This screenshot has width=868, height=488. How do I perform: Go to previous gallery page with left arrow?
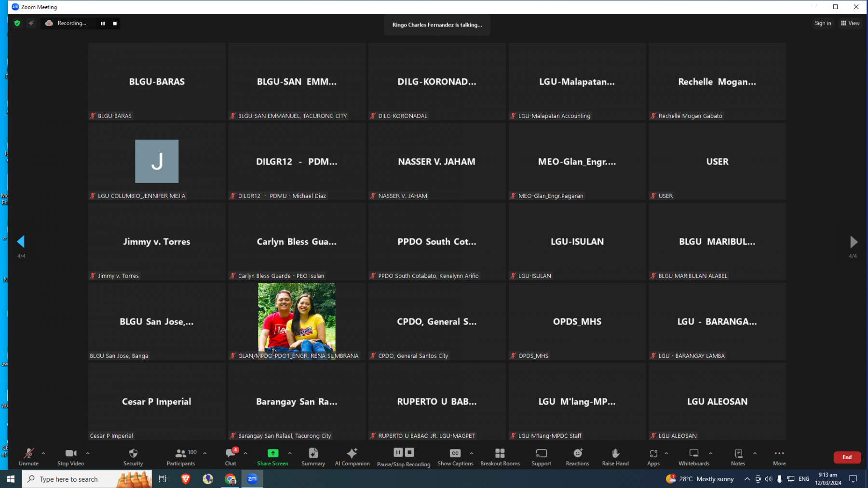(x=21, y=241)
